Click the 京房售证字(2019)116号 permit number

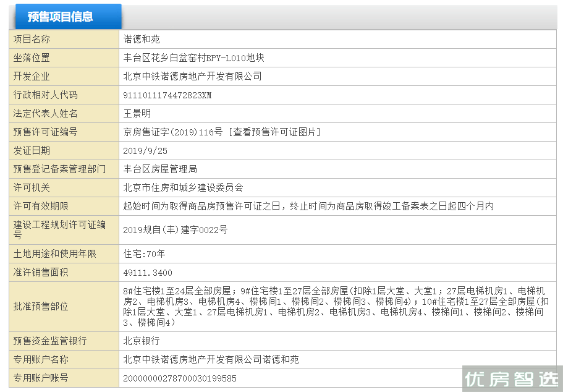click(172, 132)
